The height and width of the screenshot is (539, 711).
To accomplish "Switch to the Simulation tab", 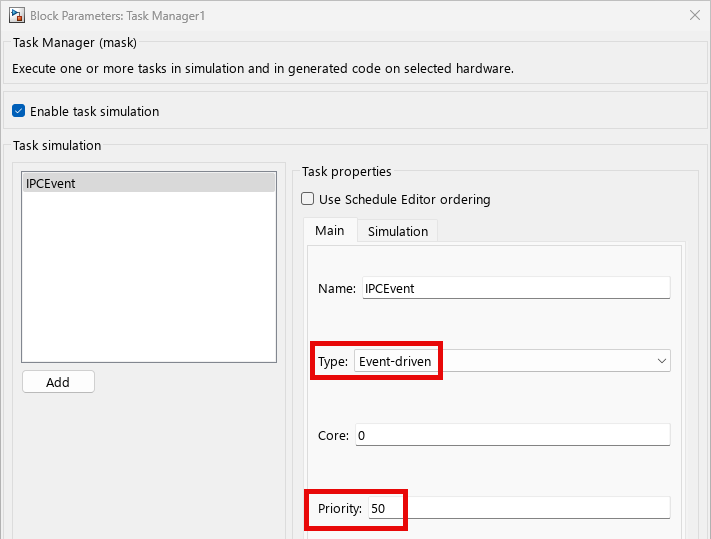I will coord(398,232).
